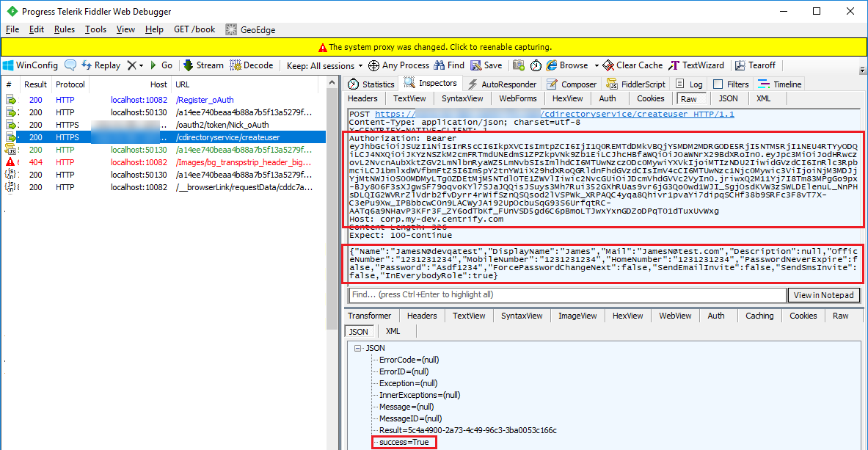The width and height of the screenshot is (868, 450).
Task: Collapse the JSON root tree node
Action: [358, 348]
